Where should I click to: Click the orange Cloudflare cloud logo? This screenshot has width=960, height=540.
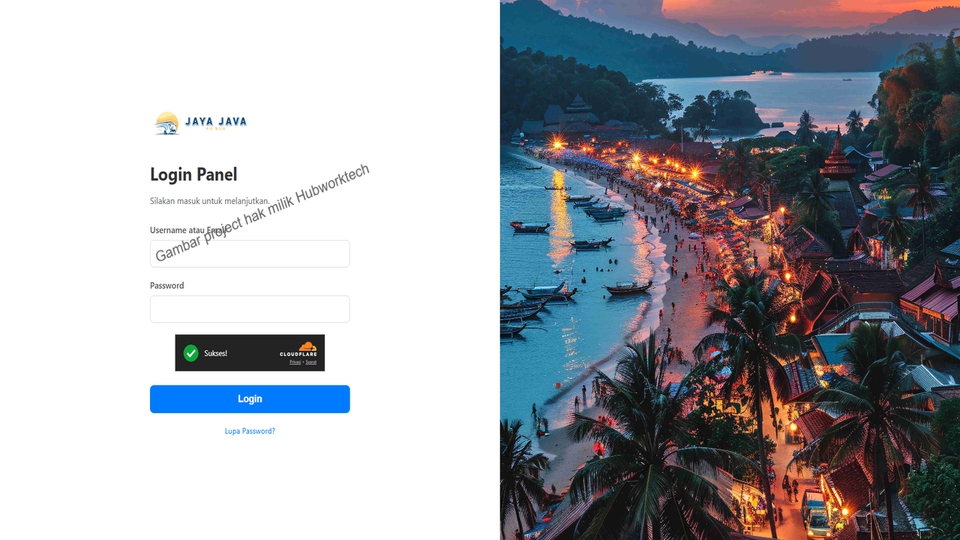[307, 347]
